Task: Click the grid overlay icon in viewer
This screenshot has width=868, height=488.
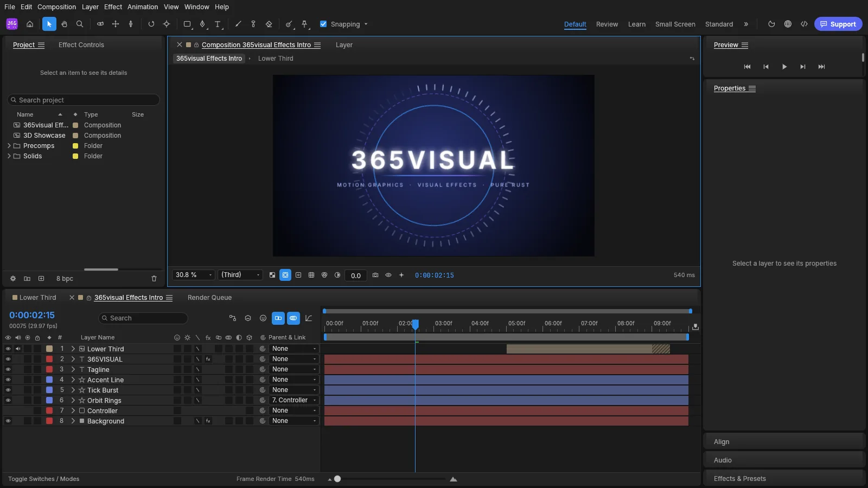Action: pos(311,275)
